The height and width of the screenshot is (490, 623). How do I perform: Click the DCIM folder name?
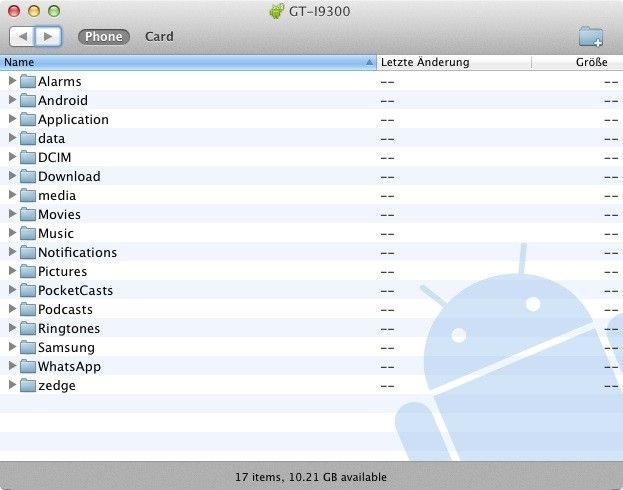pos(54,157)
